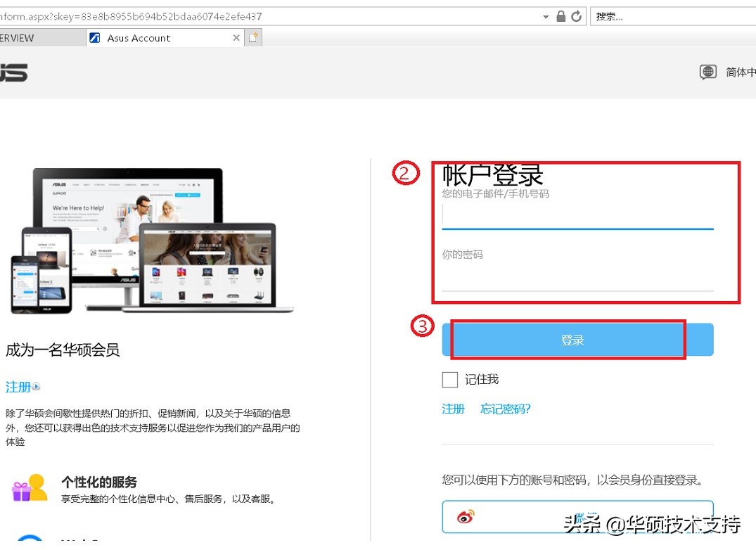756x550 pixels.
Task: Click the Weibo quick login bar
Action: click(x=578, y=516)
